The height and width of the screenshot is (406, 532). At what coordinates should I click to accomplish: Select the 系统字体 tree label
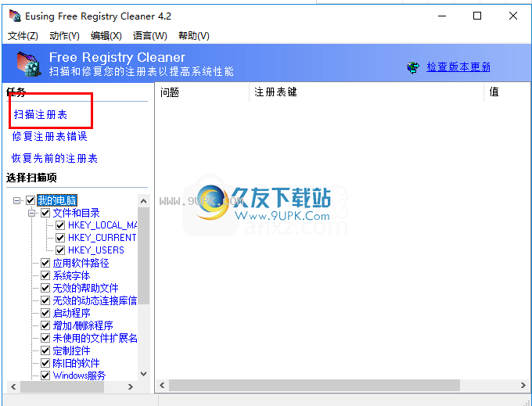pos(71,275)
